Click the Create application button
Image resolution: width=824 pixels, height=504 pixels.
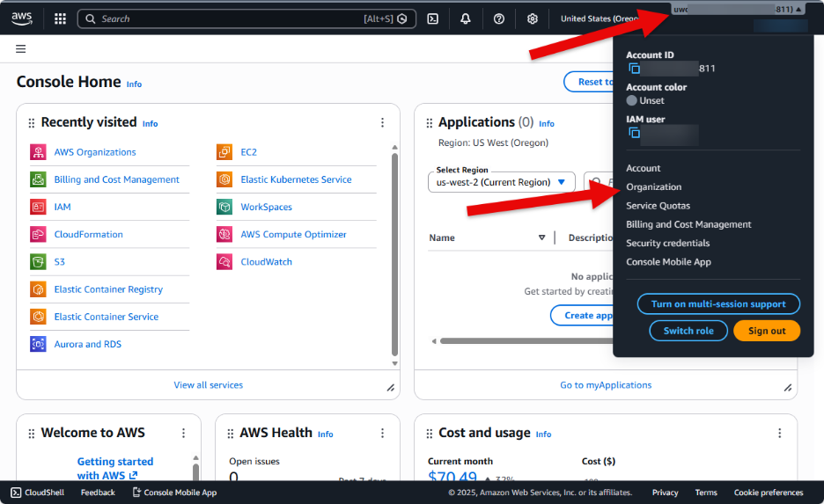[x=582, y=316]
